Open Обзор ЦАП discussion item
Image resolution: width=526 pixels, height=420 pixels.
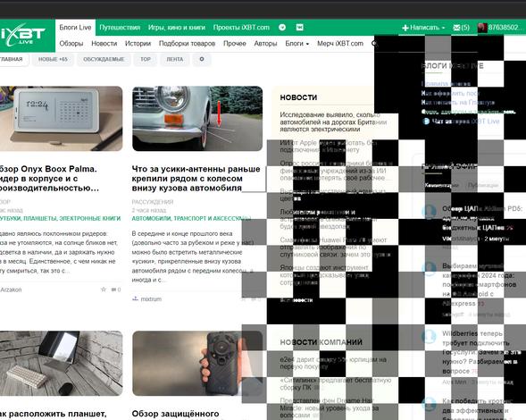tap(482, 218)
